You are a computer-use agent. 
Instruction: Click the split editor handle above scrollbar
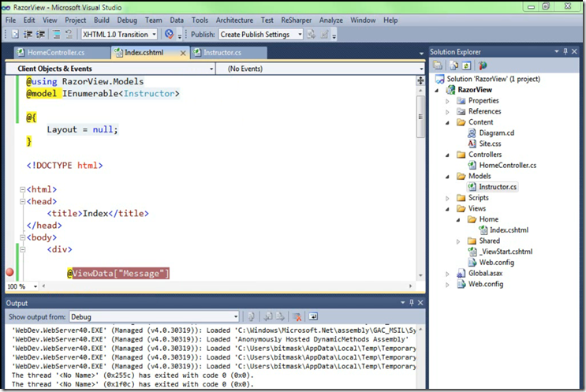(x=420, y=80)
